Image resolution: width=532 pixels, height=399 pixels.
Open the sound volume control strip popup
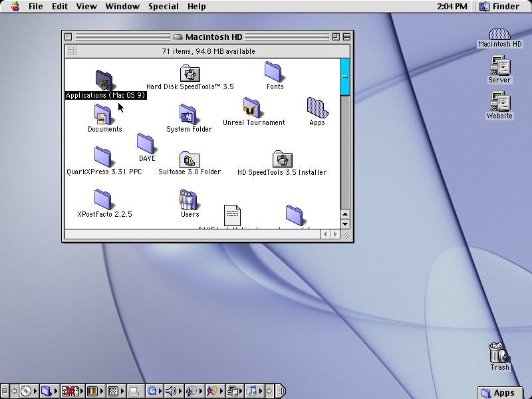coord(171,391)
